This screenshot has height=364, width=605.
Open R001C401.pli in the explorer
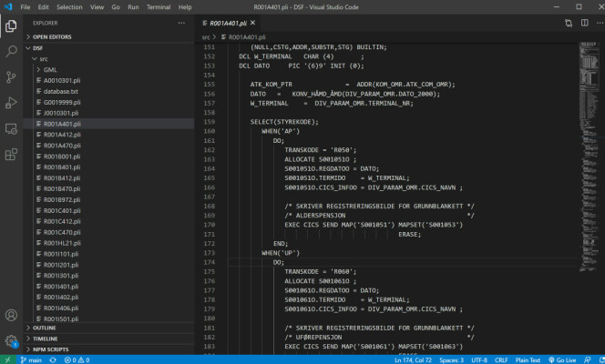point(108,210)
